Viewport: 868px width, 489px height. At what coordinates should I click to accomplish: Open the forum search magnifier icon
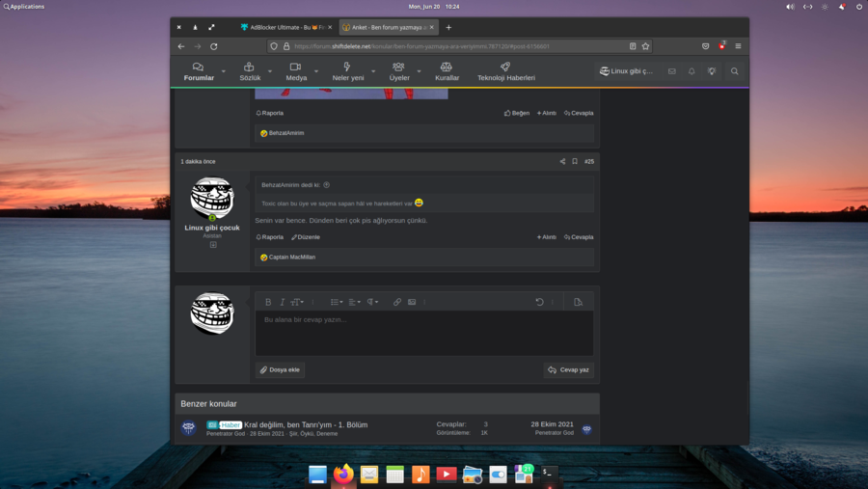(x=735, y=70)
